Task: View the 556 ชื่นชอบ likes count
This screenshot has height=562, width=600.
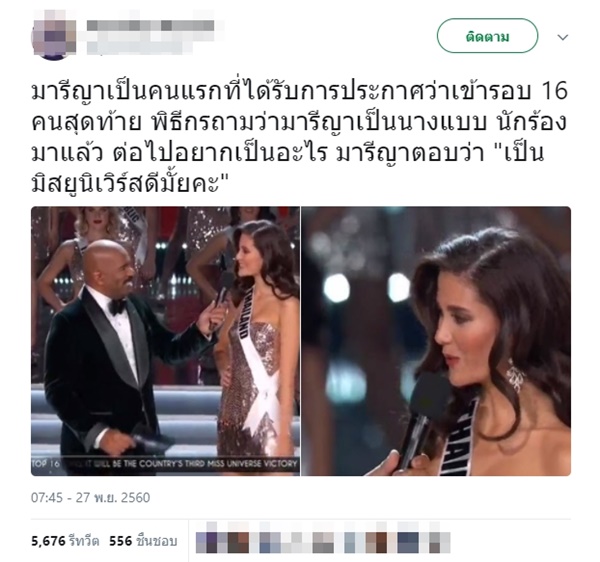Action: pyautogui.click(x=143, y=541)
